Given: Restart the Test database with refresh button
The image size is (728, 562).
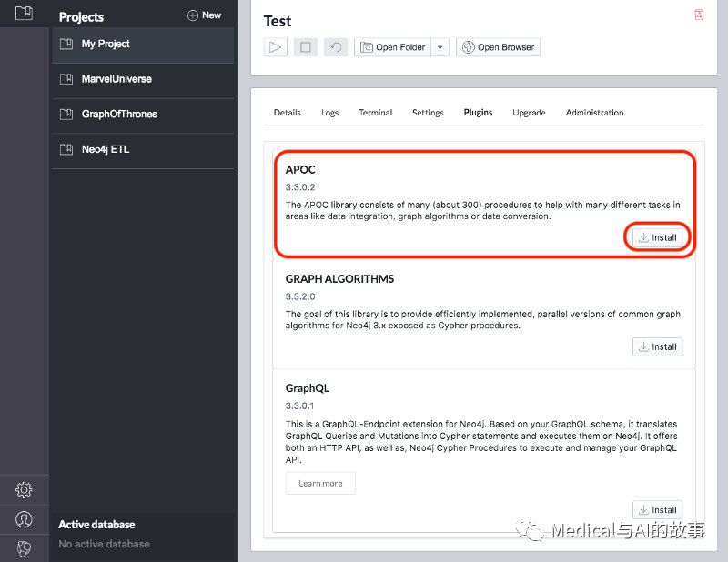Looking at the screenshot, I should [336, 47].
